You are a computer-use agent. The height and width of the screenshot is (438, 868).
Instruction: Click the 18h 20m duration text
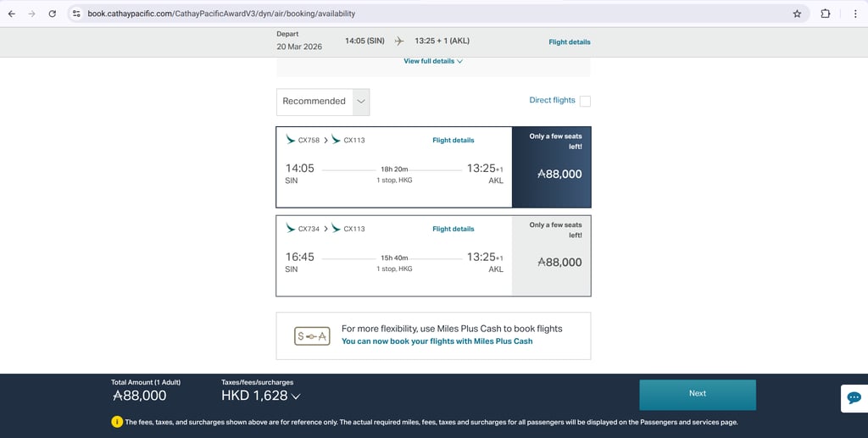pos(394,169)
